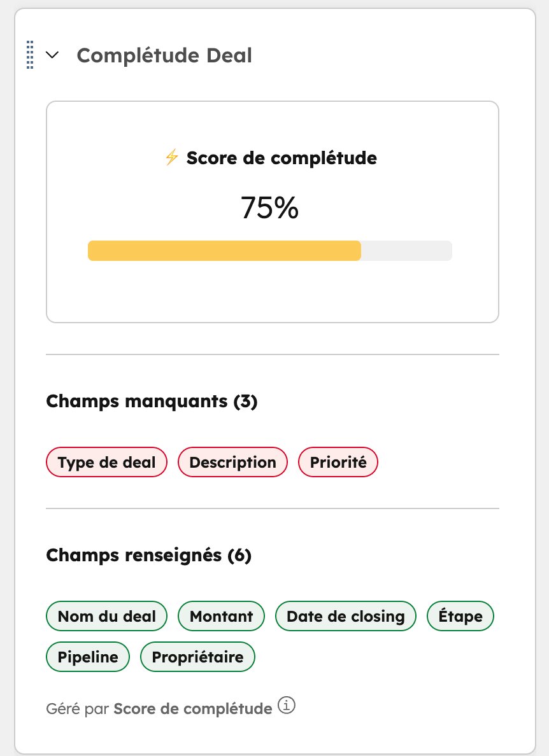Click the 'Étape' filled tag
549x756 pixels.
pyautogui.click(x=460, y=616)
